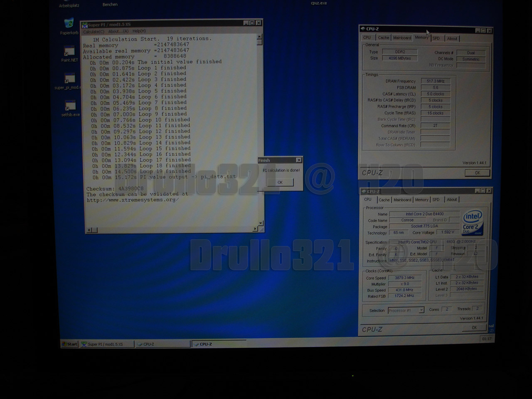532x399 pixels.
Task: Click Multiplier value x 9.0
Action: (404, 284)
